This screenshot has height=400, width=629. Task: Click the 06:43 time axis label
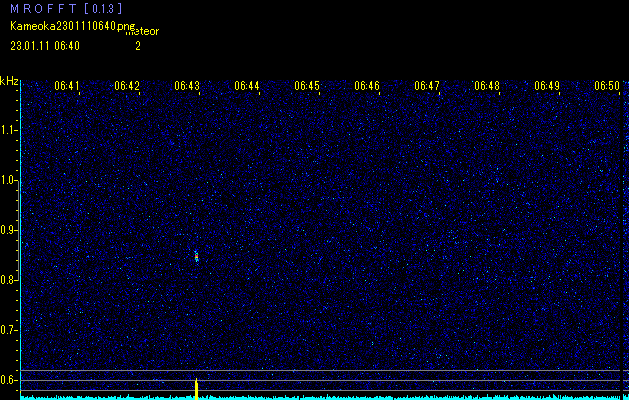point(187,86)
